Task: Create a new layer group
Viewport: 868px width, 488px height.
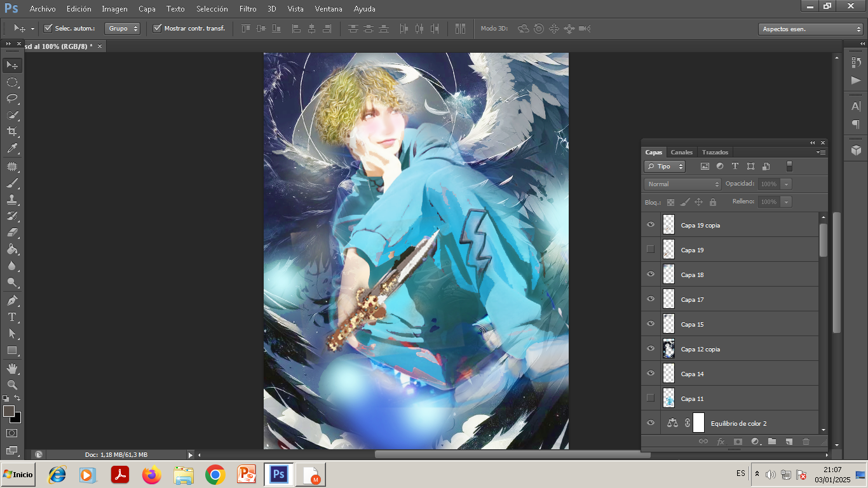Action: tap(772, 442)
